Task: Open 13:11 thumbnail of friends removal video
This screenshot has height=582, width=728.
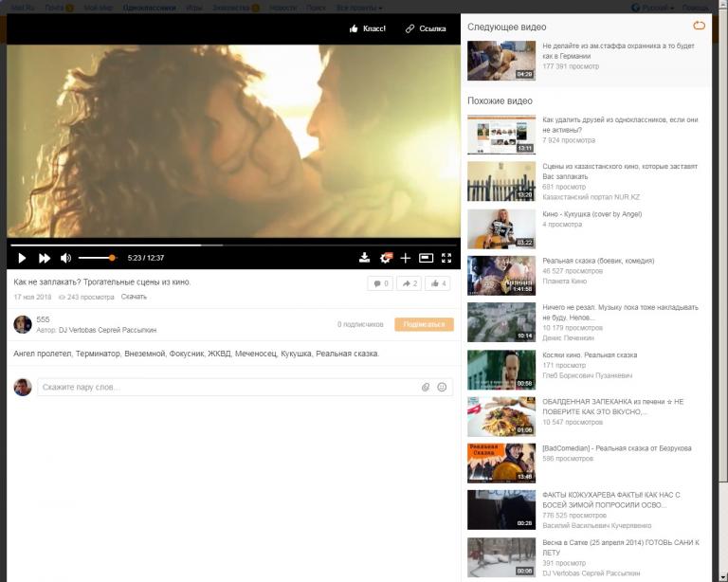Action: 501,135
